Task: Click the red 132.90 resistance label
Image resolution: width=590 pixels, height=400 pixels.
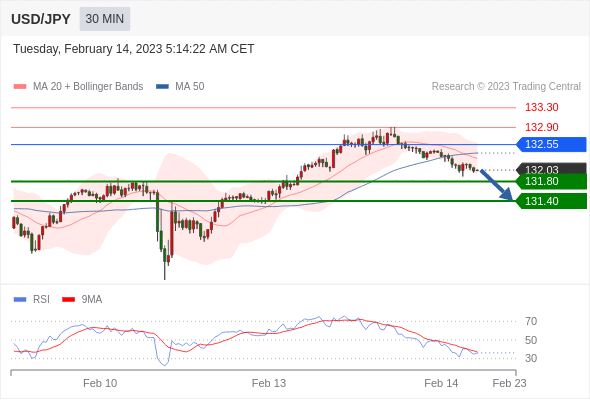Action: coord(541,128)
